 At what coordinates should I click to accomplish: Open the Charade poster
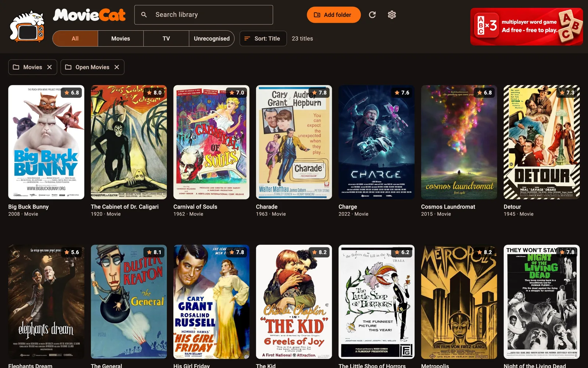(x=294, y=142)
